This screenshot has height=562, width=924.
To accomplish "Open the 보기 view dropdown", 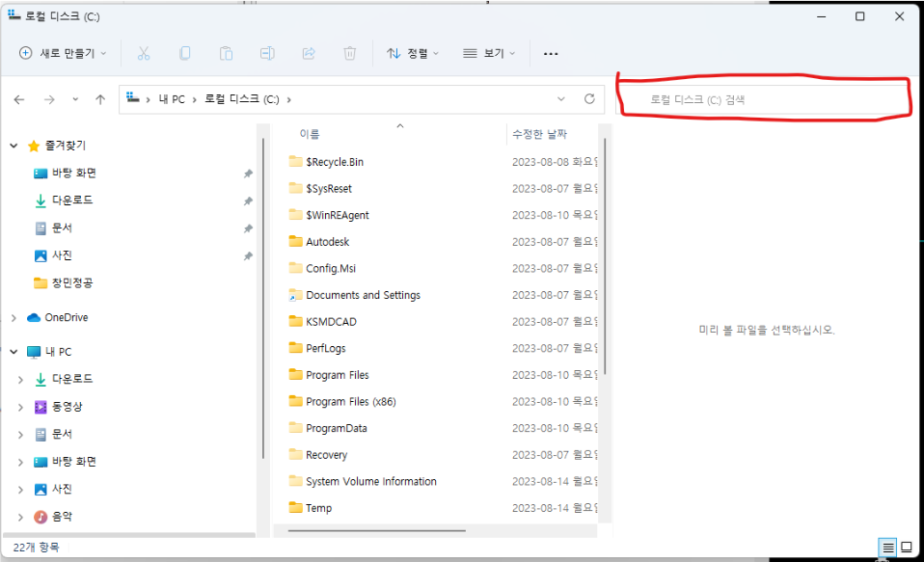I will click(488, 53).
